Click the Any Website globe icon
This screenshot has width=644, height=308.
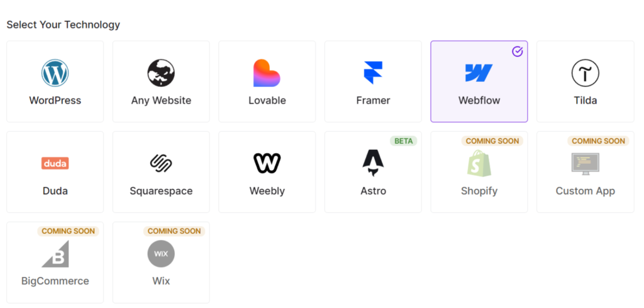161,73
